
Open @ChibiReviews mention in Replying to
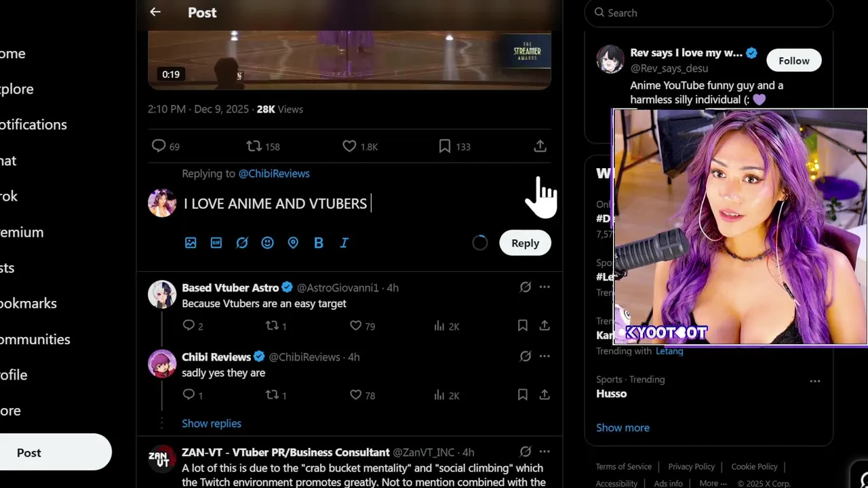tap(274, 174)
